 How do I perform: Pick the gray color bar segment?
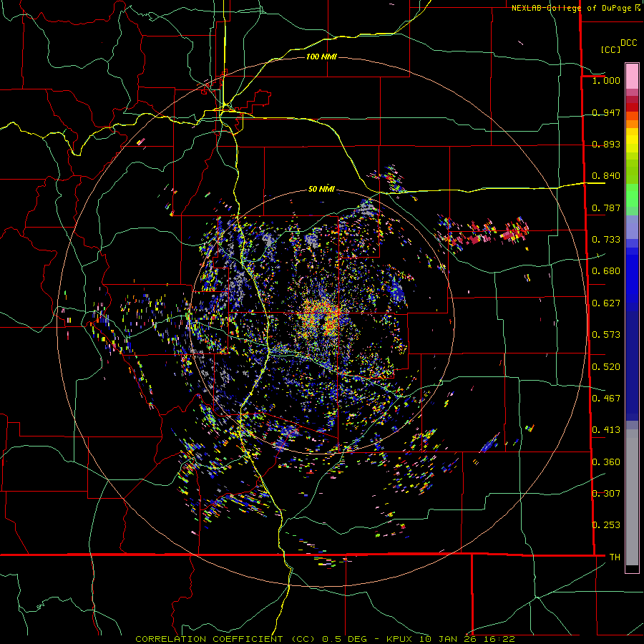pyautogui.click(x=632, y=497)
